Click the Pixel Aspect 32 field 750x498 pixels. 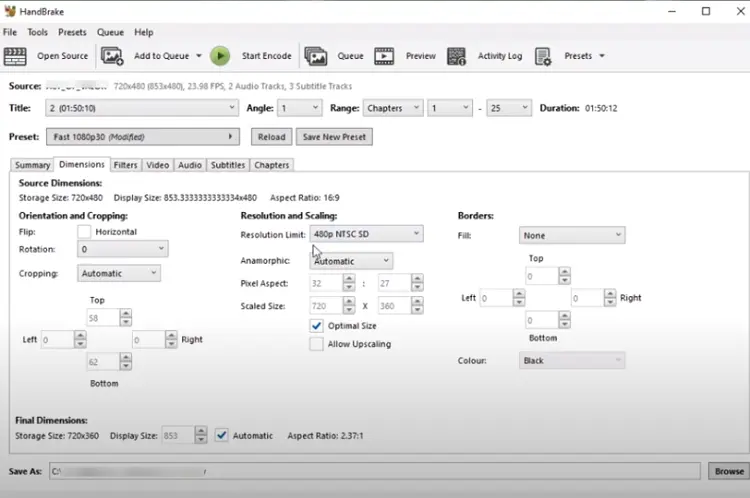click(x=326, y=283)
